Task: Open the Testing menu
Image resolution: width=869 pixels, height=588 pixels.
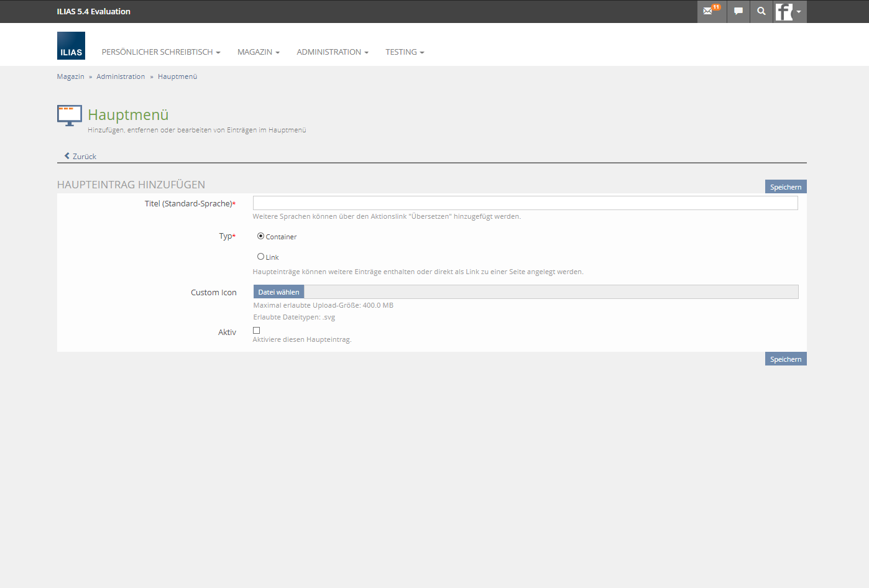Action: pyautogui.click(x=404, y=52)
